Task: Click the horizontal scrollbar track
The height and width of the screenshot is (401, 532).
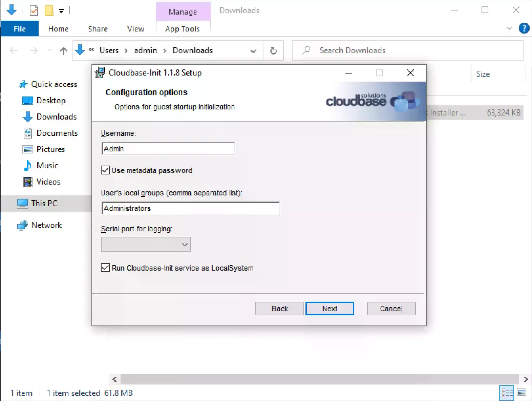Action: pos(319,379)
